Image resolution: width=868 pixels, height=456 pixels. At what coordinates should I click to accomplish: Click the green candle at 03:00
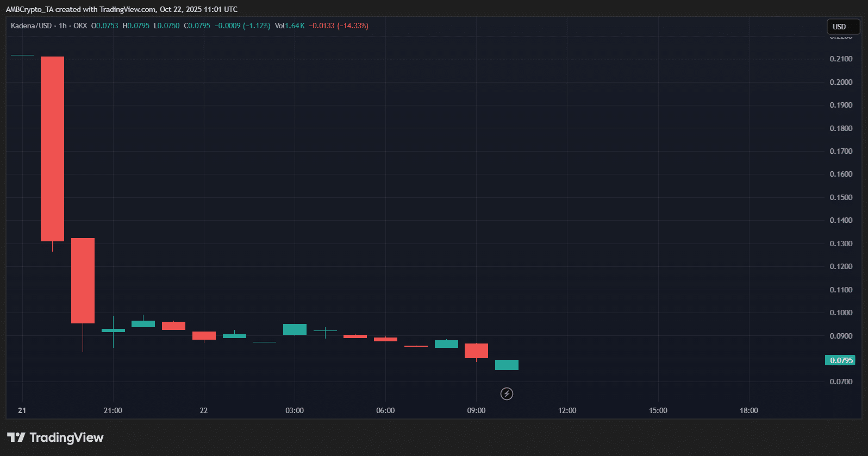point(295,329)
